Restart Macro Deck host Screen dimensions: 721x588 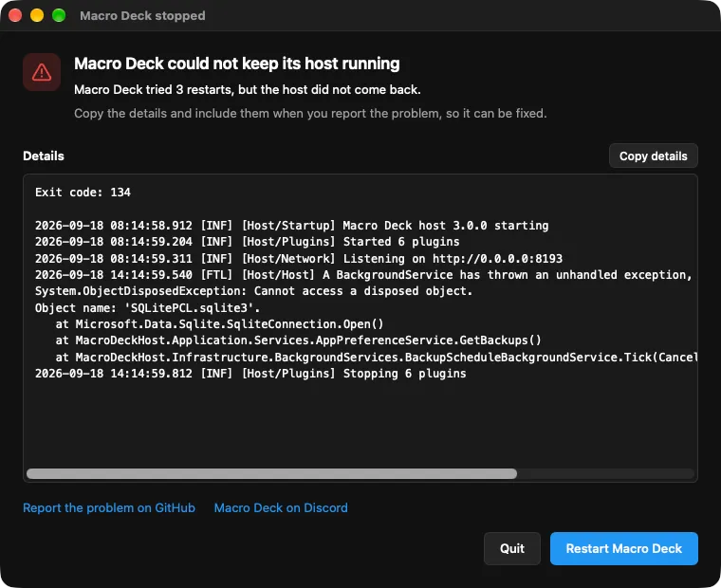[623, 548]
